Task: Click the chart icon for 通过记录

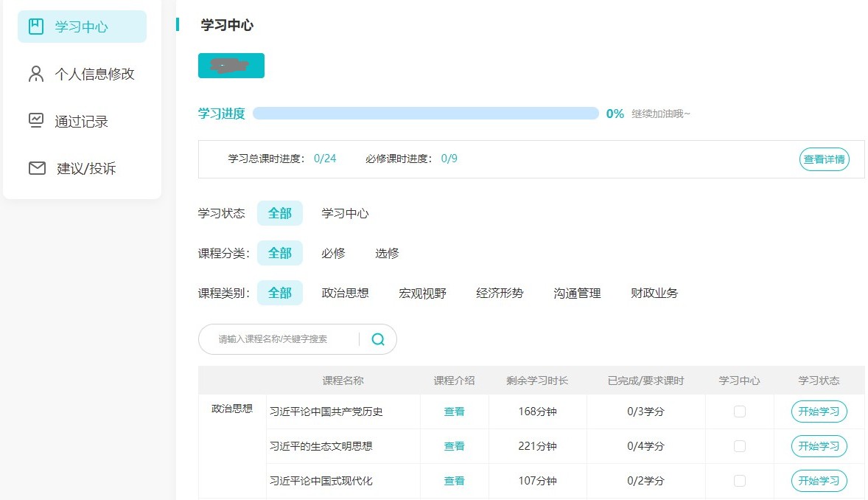Action: point(36,121)
